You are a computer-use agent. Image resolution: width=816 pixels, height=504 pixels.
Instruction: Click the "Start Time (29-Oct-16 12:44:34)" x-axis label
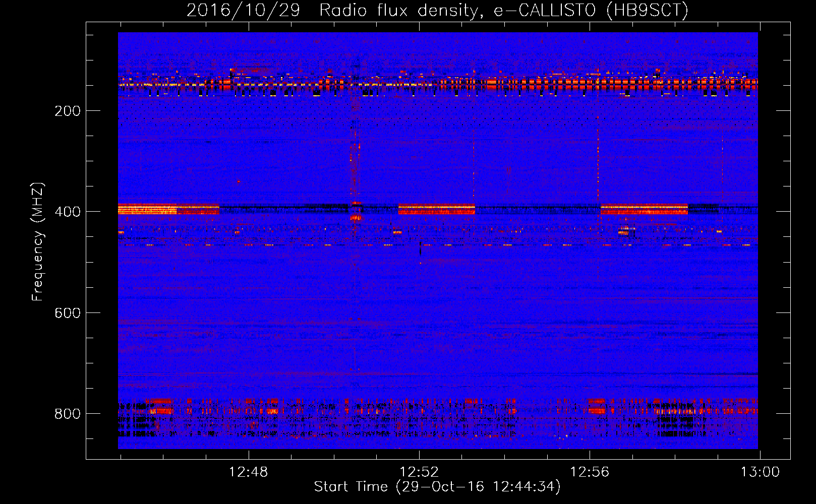coord(437,487)
